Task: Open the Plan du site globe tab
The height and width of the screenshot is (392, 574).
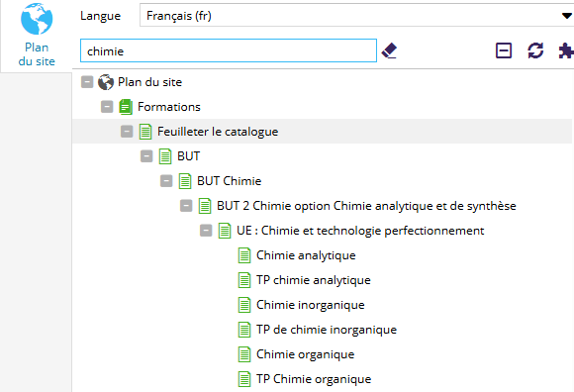Action: (37, 35)
